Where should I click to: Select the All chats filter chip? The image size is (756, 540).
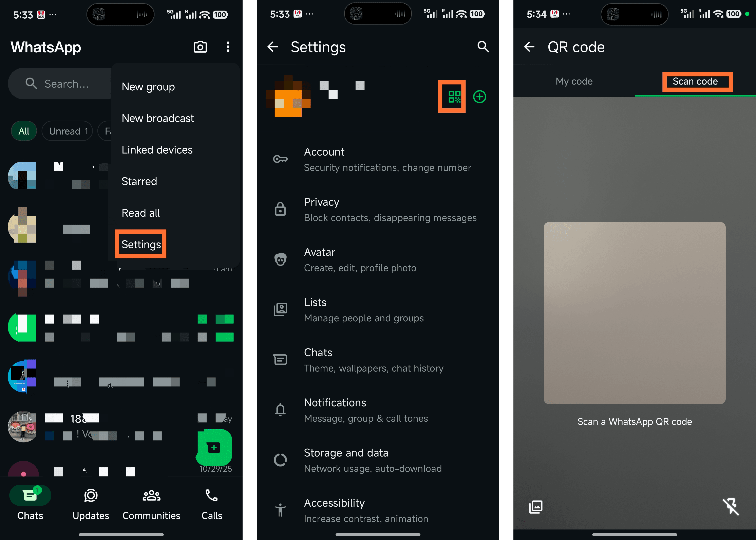click(x=24, y=131)
